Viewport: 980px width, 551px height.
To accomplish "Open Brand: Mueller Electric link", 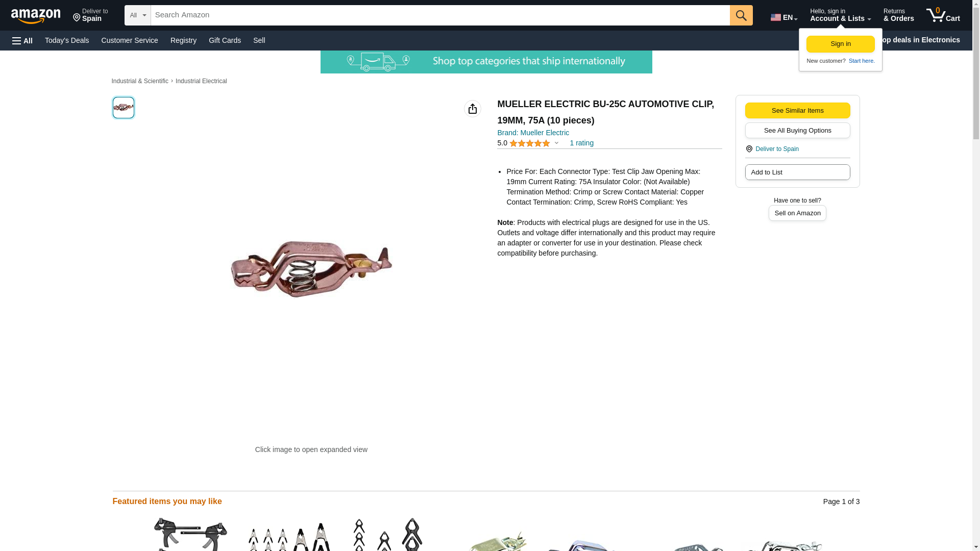I will click(533, 133).
